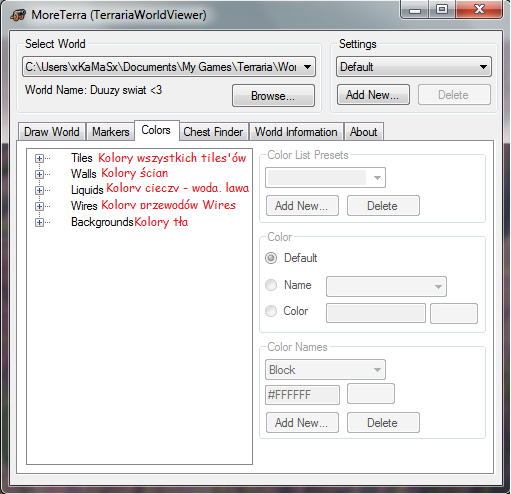Click Add New... in Color Names
This screenshot has height=494, width=511.
pos(302,423)
